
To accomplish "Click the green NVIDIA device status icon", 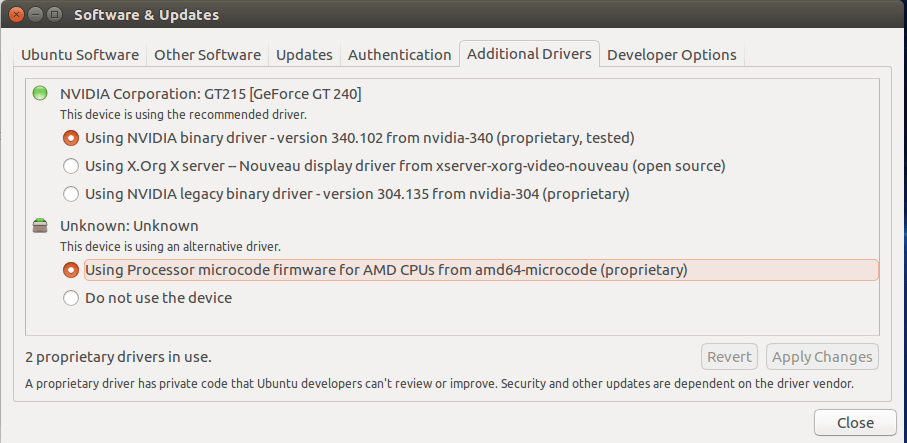I will (x=40, y=94).
